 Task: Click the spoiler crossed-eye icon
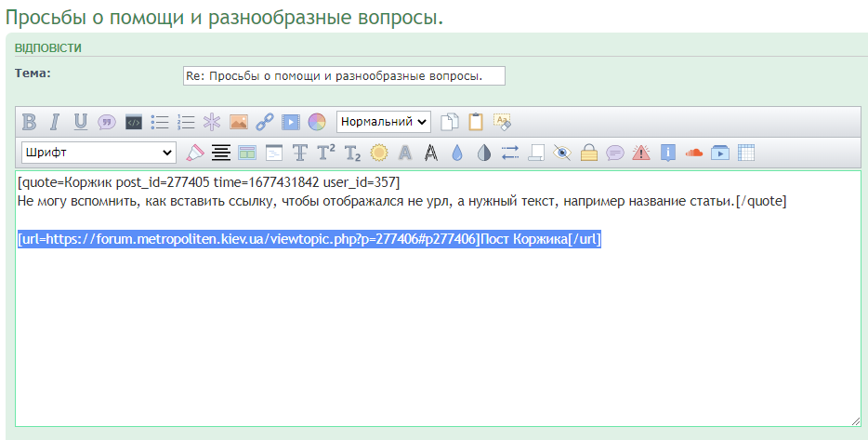(x=562, y=153)
